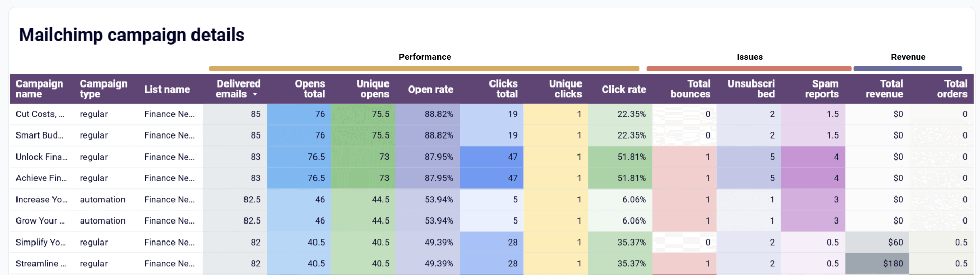Select the "Streamline ..." campaign name cell
Viewport: 980px width, 275px height.
click(x=41, y=263)
